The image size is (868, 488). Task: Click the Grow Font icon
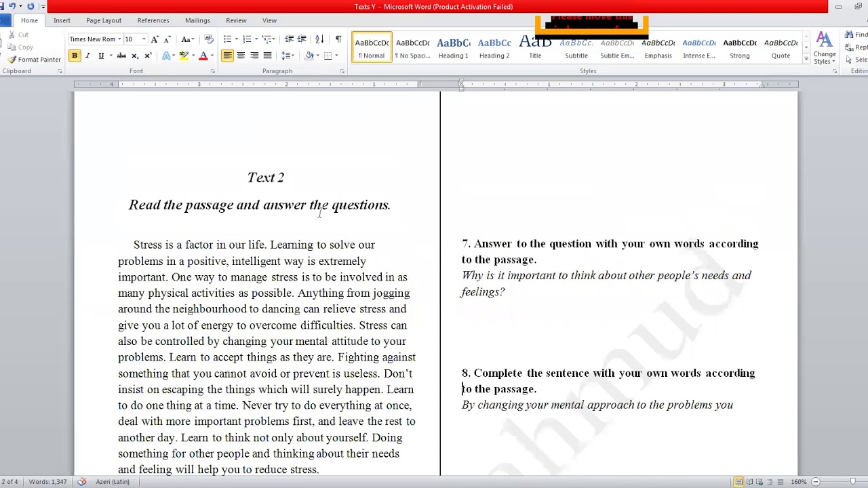(155, 39)
